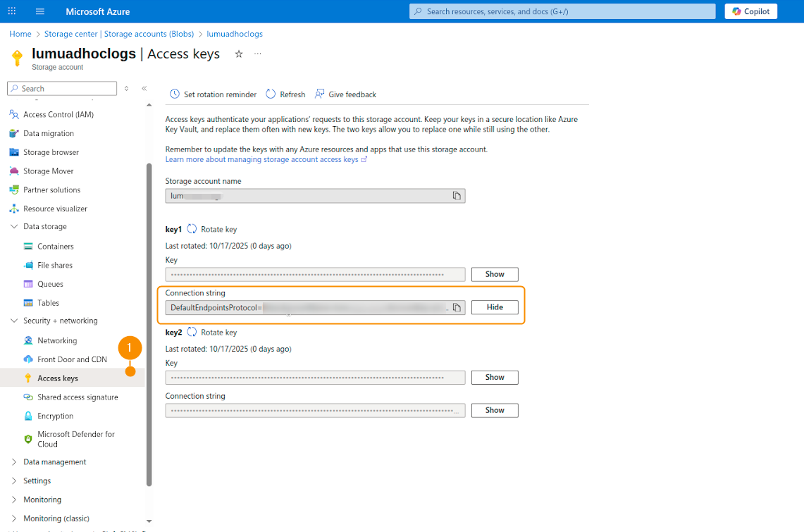This screenshot has width=804, height=532.
Task: Copy the key1 connection string
Action: [457, 308]
